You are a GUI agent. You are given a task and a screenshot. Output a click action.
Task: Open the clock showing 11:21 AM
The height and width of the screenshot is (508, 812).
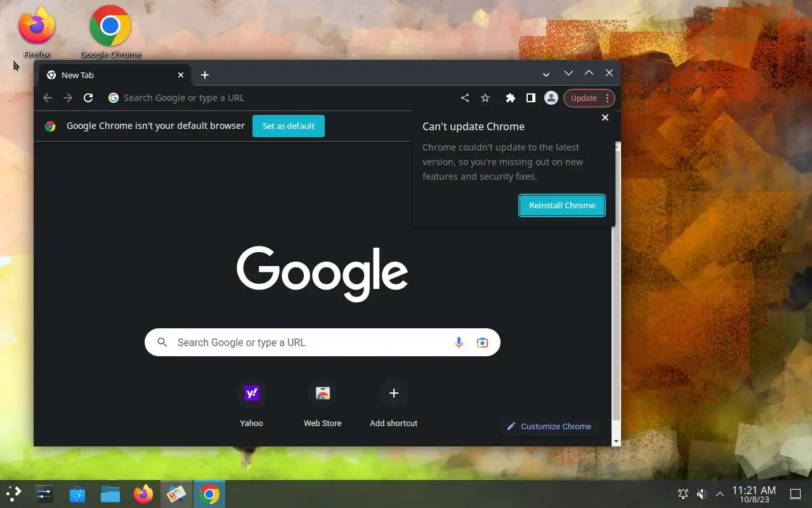point(754,494)
